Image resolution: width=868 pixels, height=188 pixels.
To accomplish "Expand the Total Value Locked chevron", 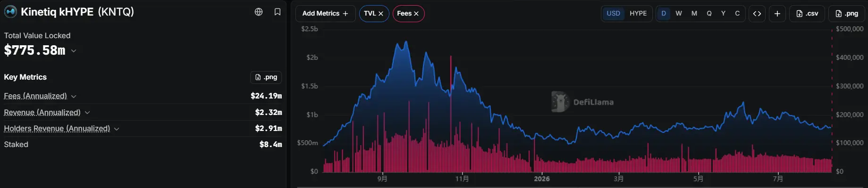I will (x=74, y=51).
